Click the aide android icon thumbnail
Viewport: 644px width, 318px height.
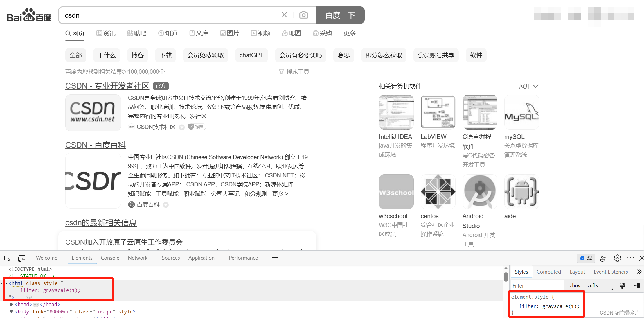click(x=521, y=192)
